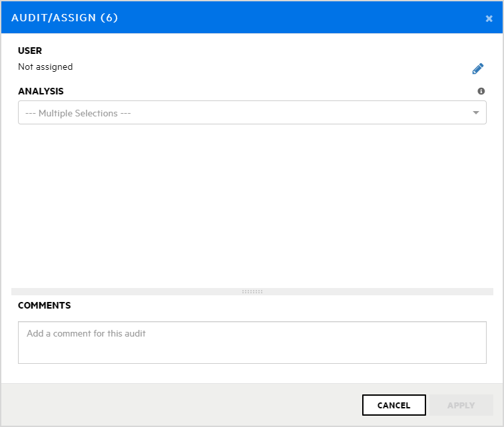Click the 'Not assigned' user value
504x427 pixels.
45,67
